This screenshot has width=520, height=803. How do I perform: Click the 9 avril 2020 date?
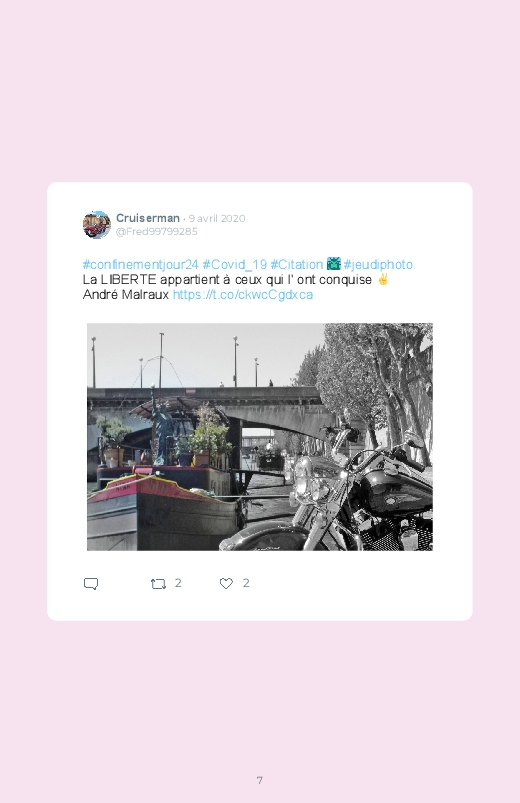217,218
